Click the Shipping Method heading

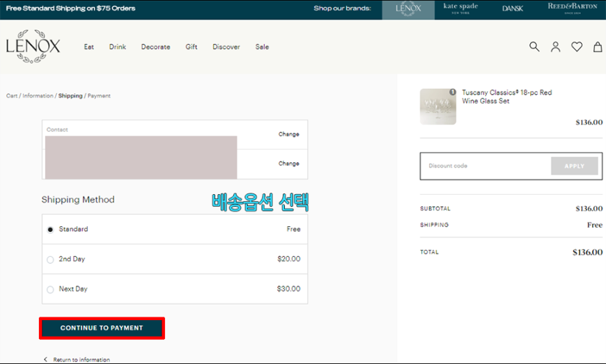[78, 200]
